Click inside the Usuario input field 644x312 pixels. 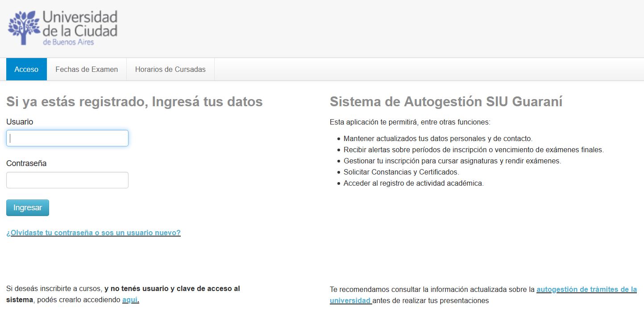coord(67,138)
